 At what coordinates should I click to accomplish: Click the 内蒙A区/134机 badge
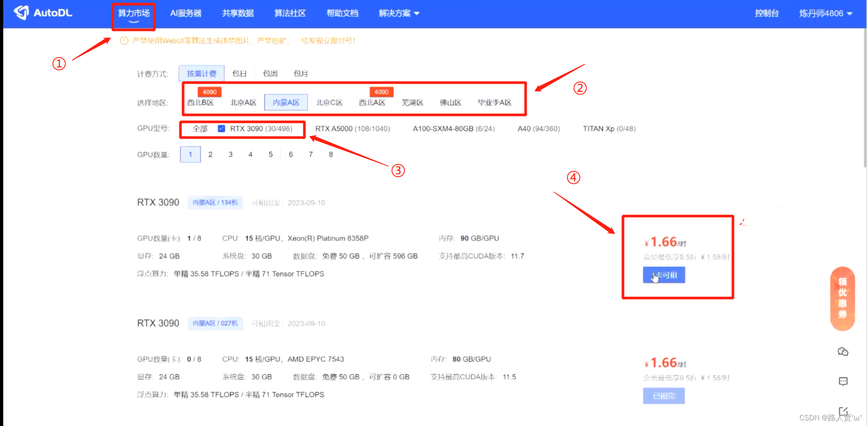215,202
